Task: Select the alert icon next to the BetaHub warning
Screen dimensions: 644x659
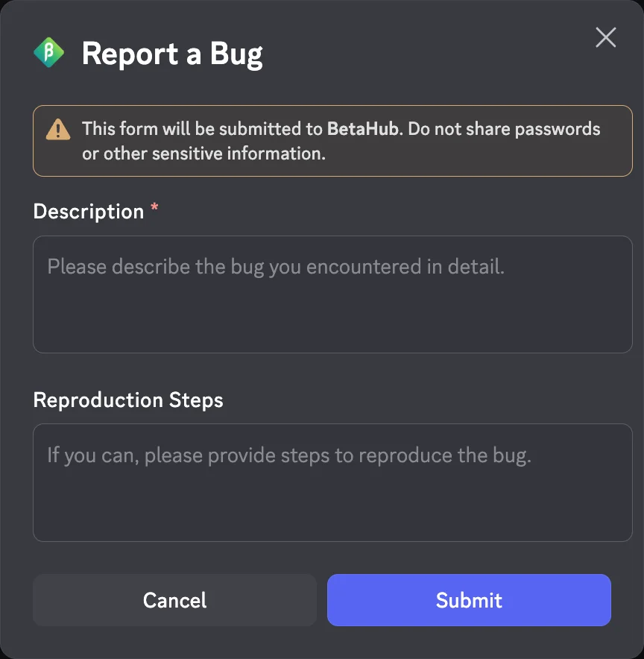Action: 58,128
